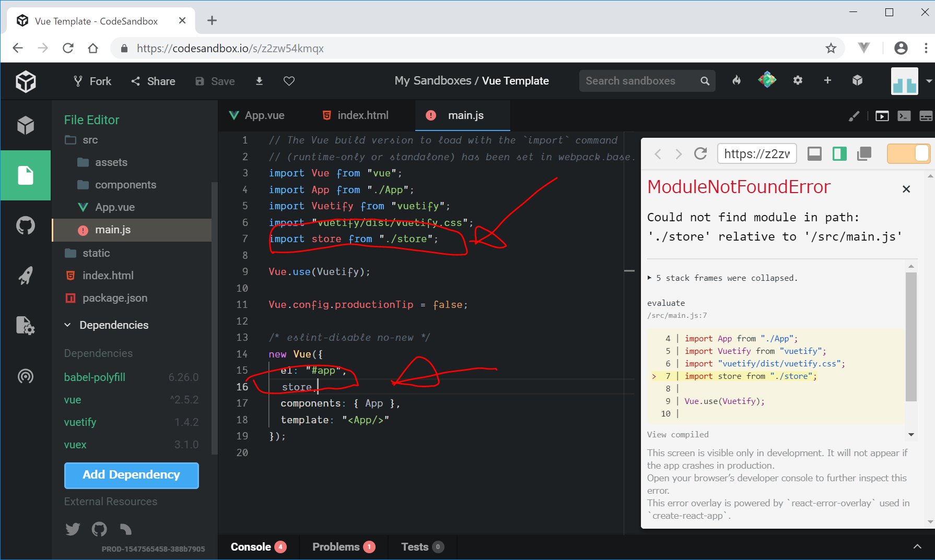Open the Live broadcast sidebar icon

pyautogui.click(x=25, y=376)
